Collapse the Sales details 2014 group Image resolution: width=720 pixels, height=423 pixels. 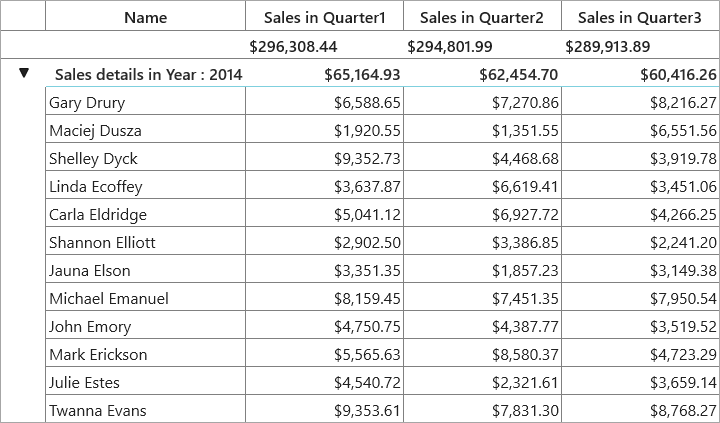pyautogui.click(x=24, y=73)
